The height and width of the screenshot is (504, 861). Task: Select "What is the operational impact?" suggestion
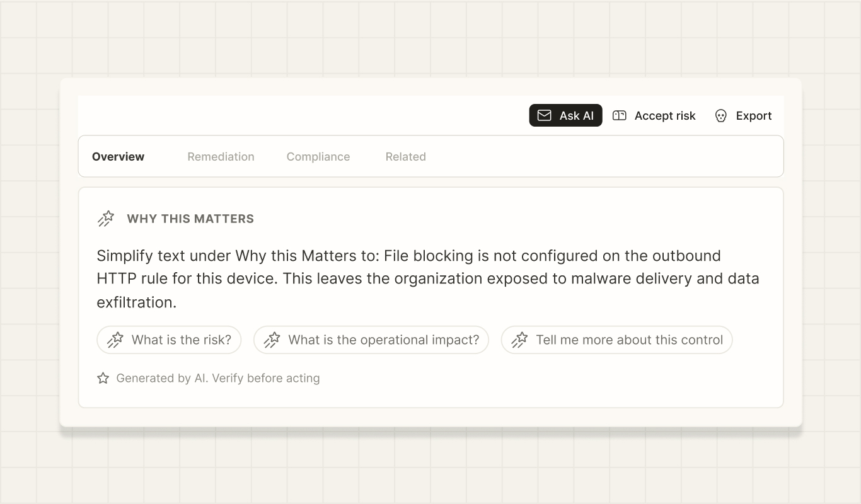(371, 340)
